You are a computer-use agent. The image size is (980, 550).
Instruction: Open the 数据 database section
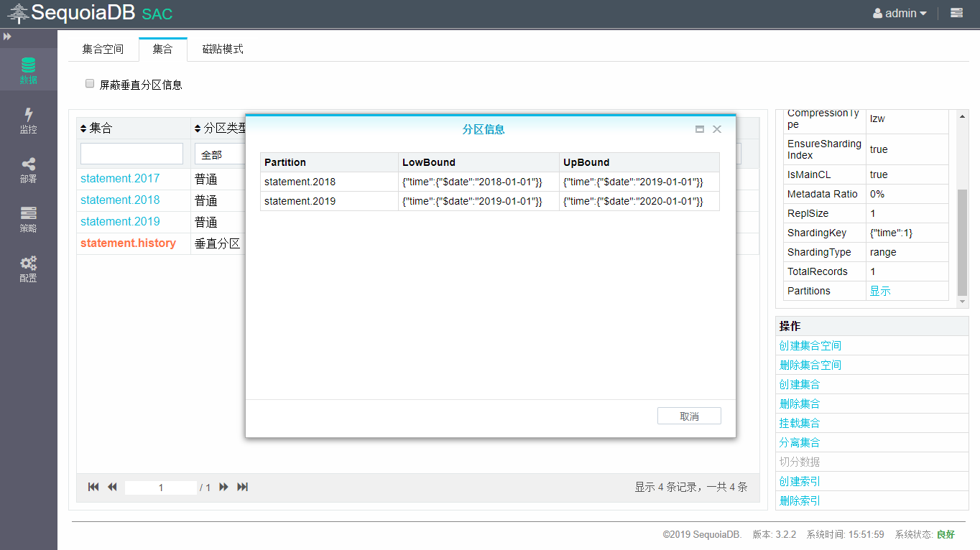[28, 70]
